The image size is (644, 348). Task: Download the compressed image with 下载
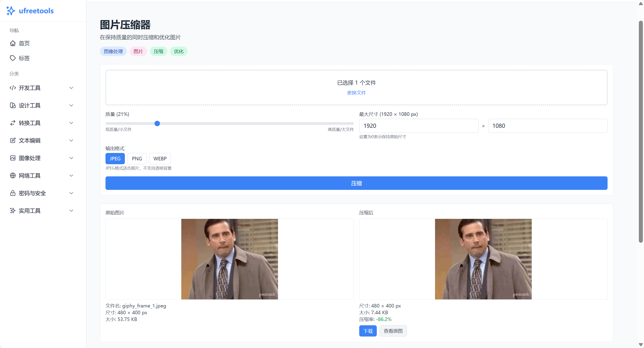[x=368, y=331]
